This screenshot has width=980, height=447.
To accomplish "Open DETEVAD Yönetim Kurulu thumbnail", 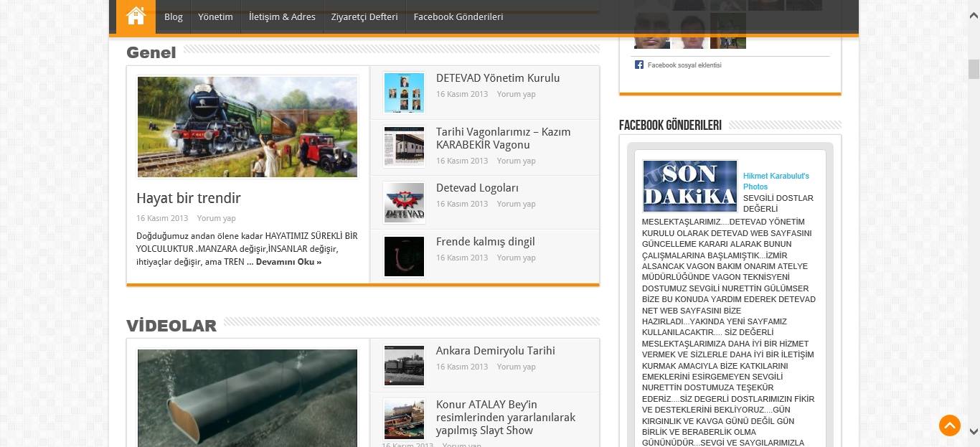I will pos(404,93).
